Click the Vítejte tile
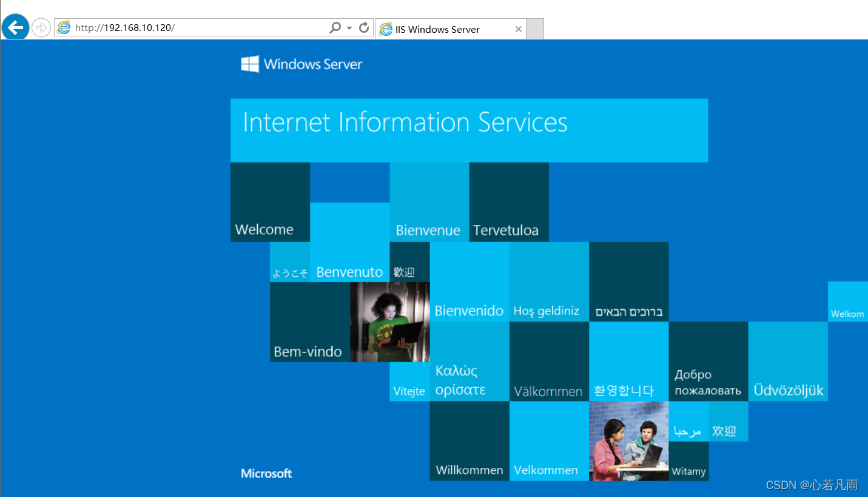868x497 pixels. (409, 382)
